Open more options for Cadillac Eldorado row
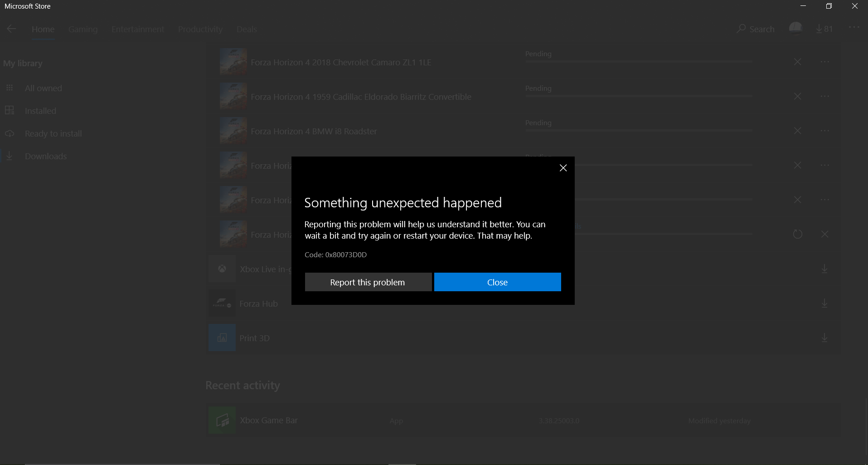This screenshot has height=465, width=868. tap(825, 96)
